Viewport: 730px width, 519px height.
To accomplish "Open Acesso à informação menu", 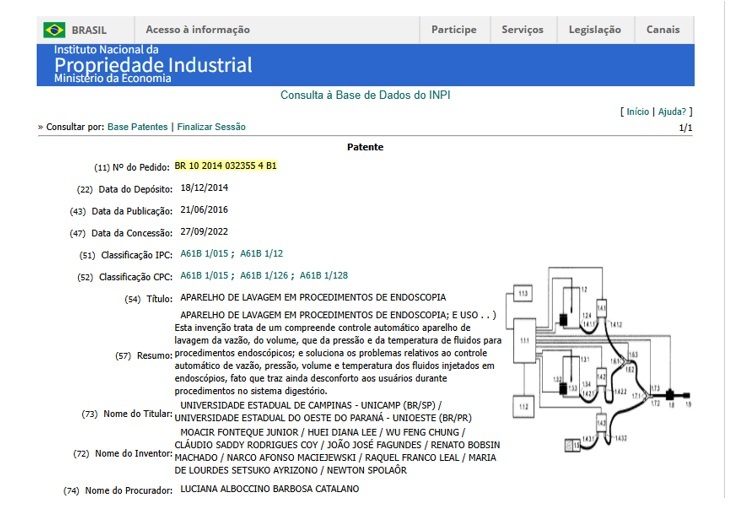I will click(198, 29).
